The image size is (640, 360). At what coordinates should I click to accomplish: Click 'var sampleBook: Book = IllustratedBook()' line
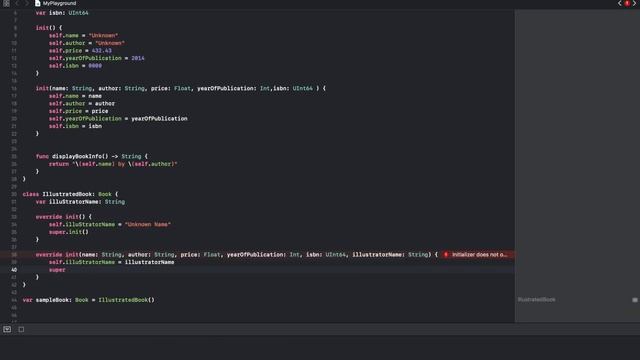[x=89, y=300]
